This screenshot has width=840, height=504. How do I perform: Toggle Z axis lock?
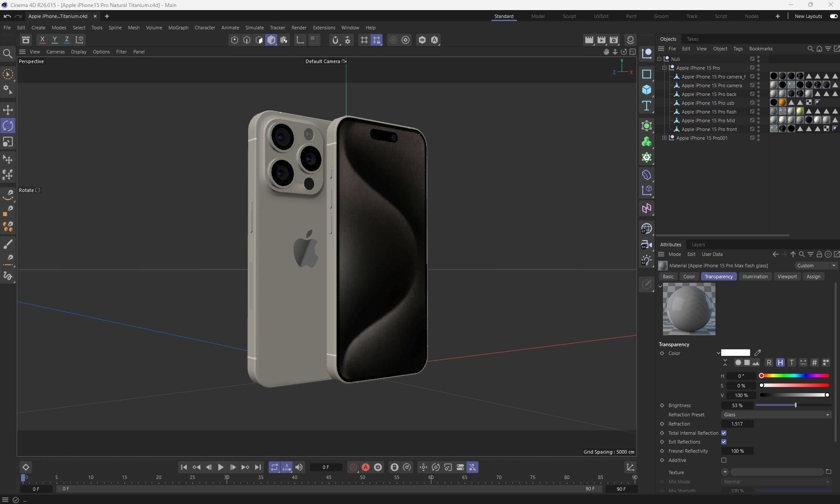(67, 39)
